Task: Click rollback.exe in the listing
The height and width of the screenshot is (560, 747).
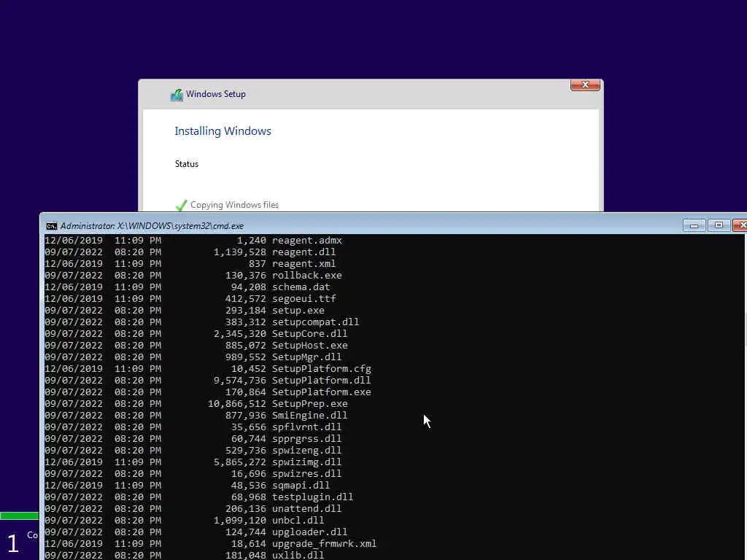Action: (x=307, y=275)
